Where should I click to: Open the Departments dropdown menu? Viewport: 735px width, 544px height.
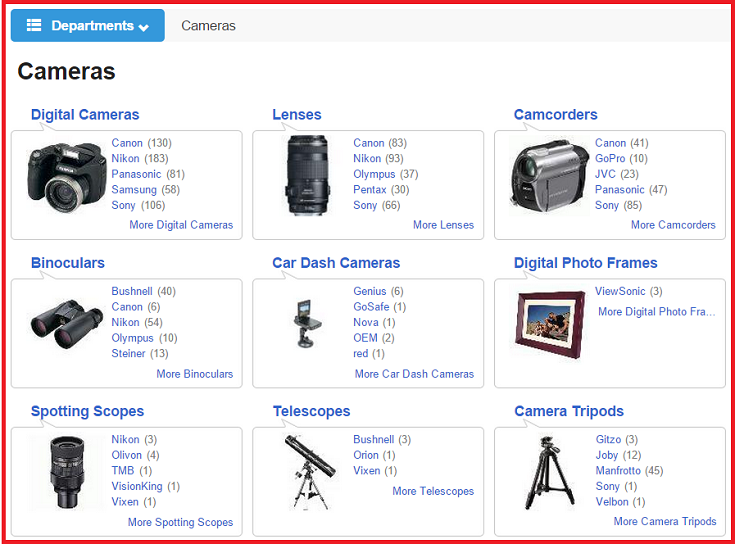click(88, 25)
